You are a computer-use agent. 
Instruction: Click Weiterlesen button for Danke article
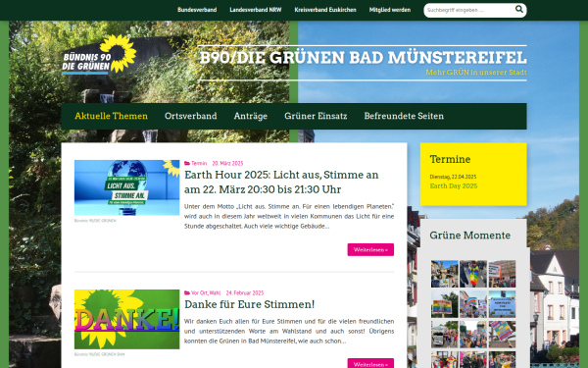coord(370,363)
